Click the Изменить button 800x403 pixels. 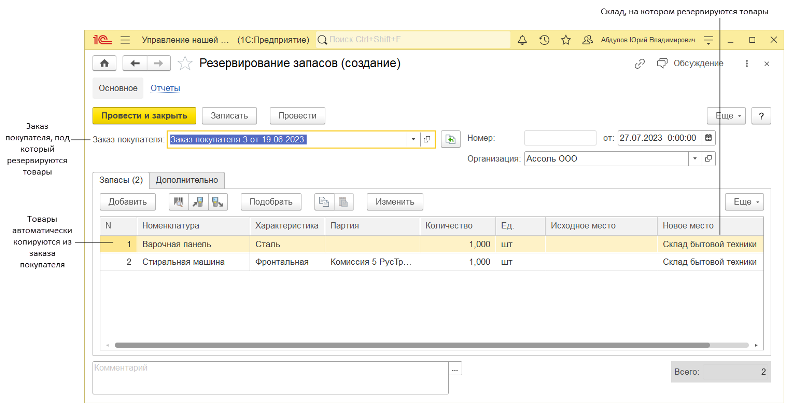[x=395, y=202]
